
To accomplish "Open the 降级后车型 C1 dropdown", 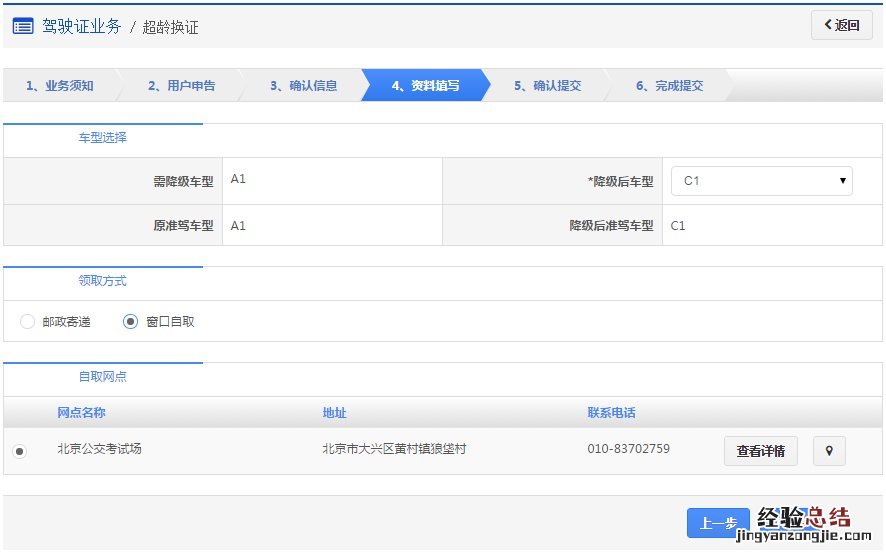I will [x=761, y=181].
